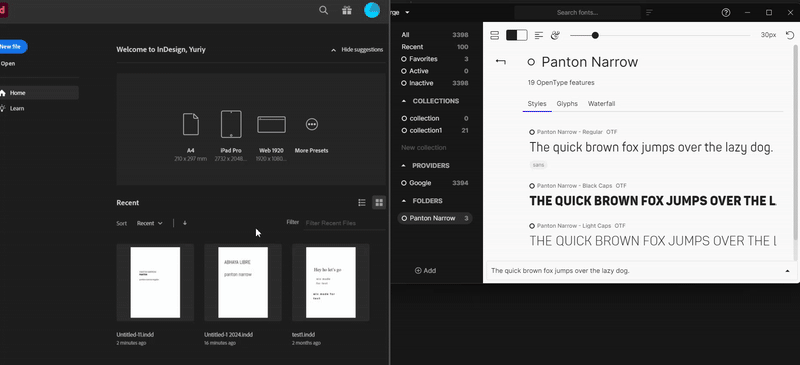The image size is (800, 365).
Task: Activate Panton Narrow family circle toggle
Action: tap(531, 62)
